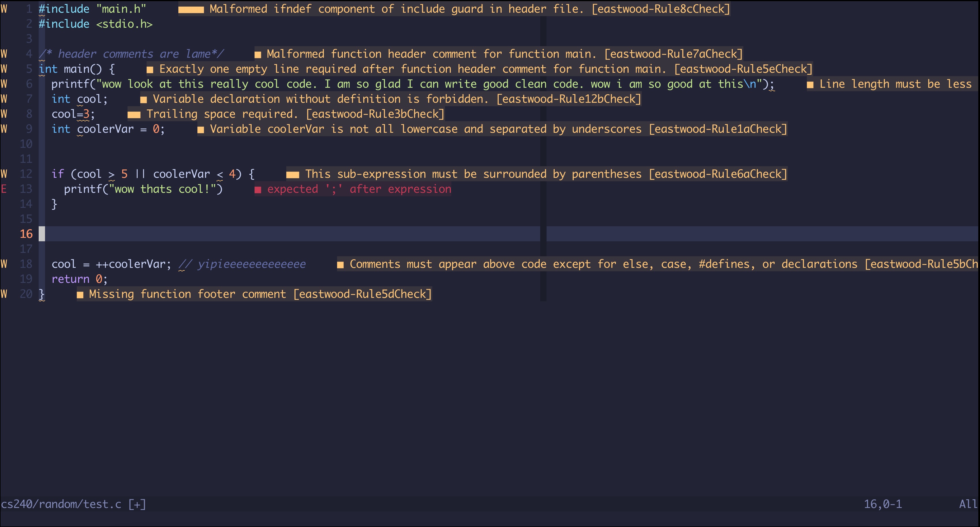Click the warning marker beside line 18
The height and width of the screenshot is (527, 980).
pos(4,264)
